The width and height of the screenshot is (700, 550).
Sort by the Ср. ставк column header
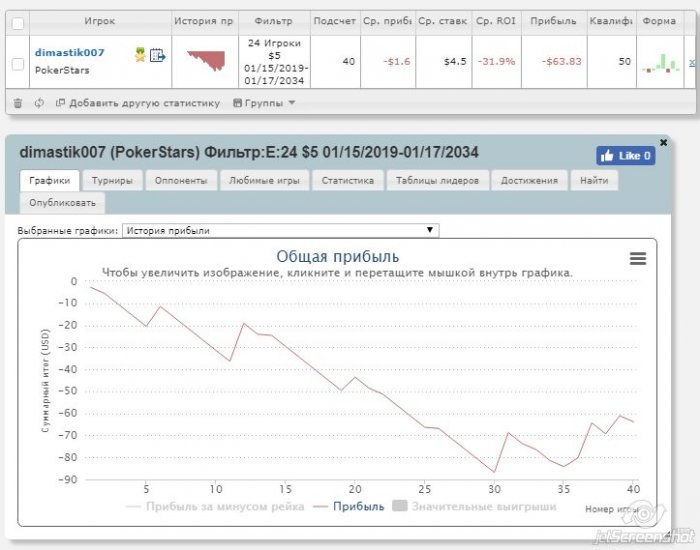[x=443, y=21]
